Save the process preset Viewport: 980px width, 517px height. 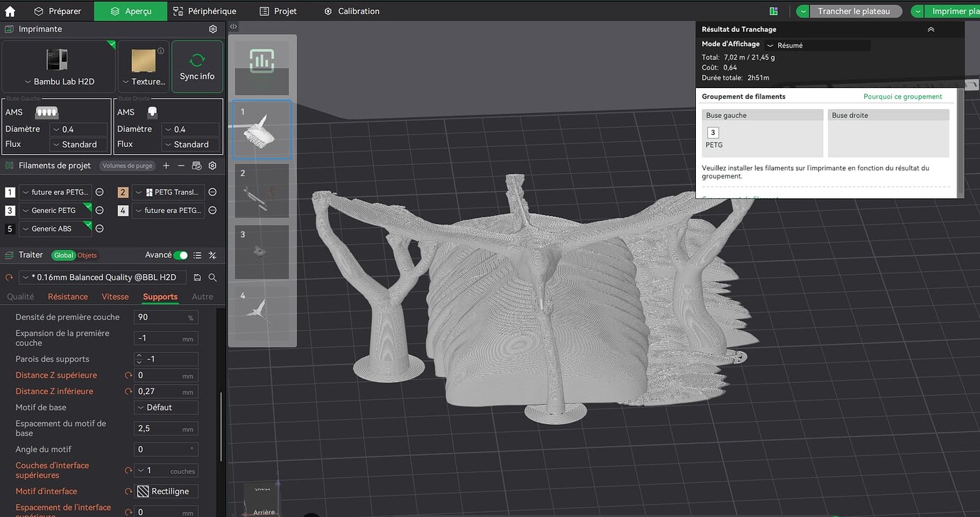[x=197, y=278]
